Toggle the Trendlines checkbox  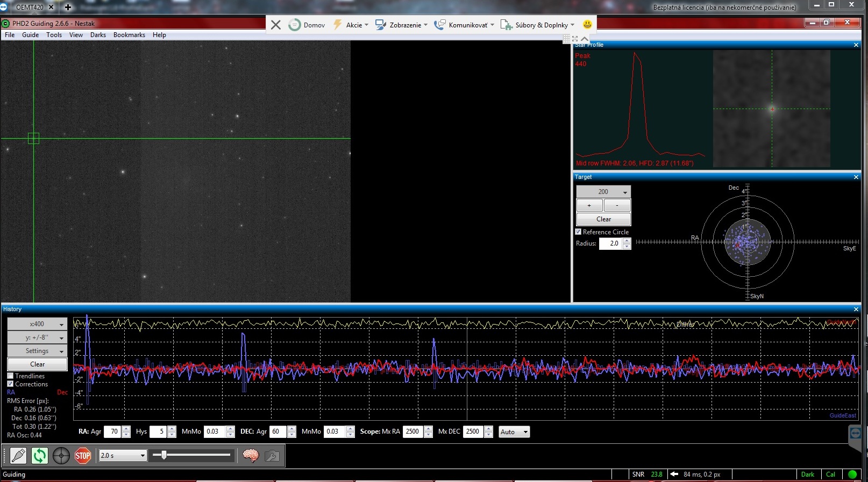10,376
